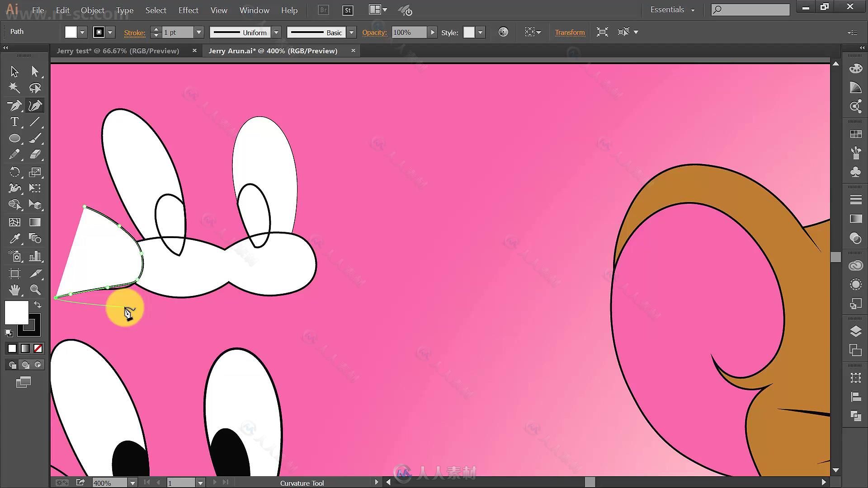868x488 pixels.
Task: Open the Object menu
Action: coord(93,10)
